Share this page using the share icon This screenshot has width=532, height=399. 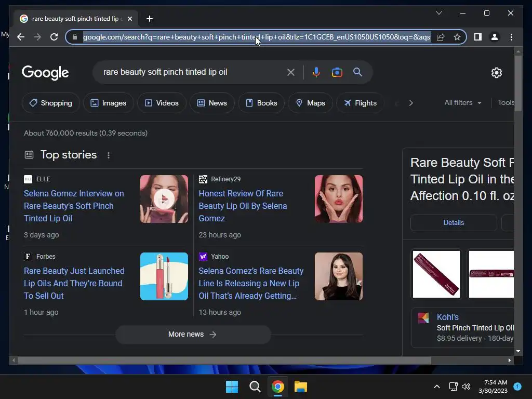[x=441, y=37]
